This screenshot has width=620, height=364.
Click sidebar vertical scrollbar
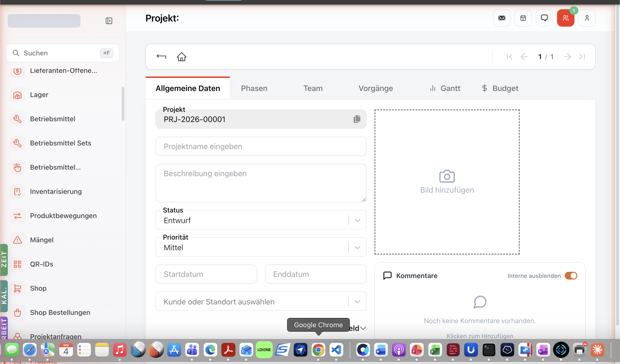tap(123, 104)
